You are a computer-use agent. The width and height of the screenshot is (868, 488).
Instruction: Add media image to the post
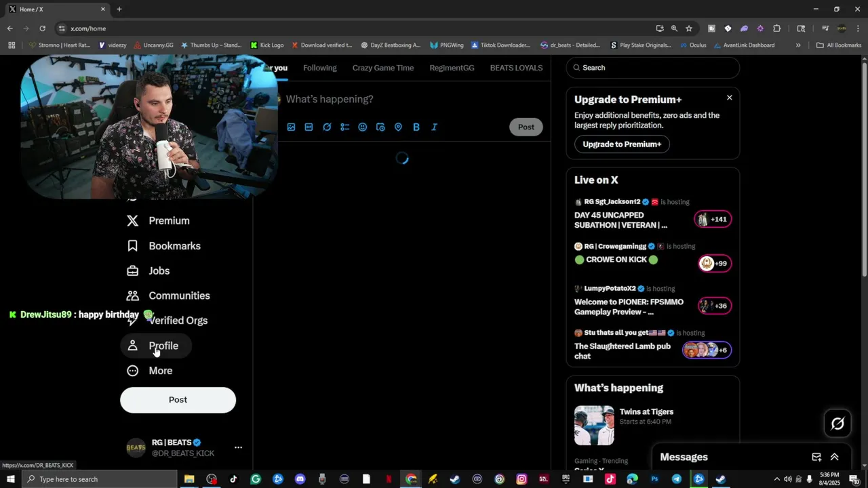(x=291, y=127)
